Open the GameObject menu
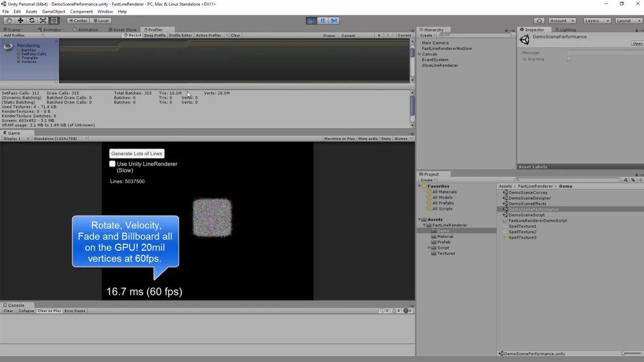Viewport: 644px width, 362px height. [54, 11]
